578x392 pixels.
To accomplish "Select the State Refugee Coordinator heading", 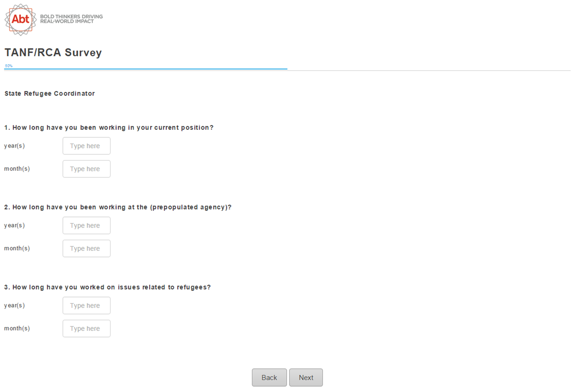I will (x=50, y=94).
